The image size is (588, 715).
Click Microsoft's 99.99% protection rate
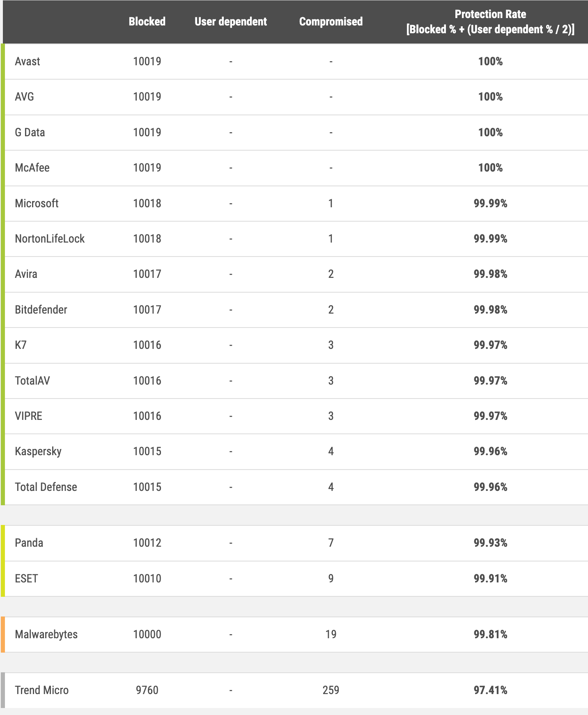(x=490, y=204)
